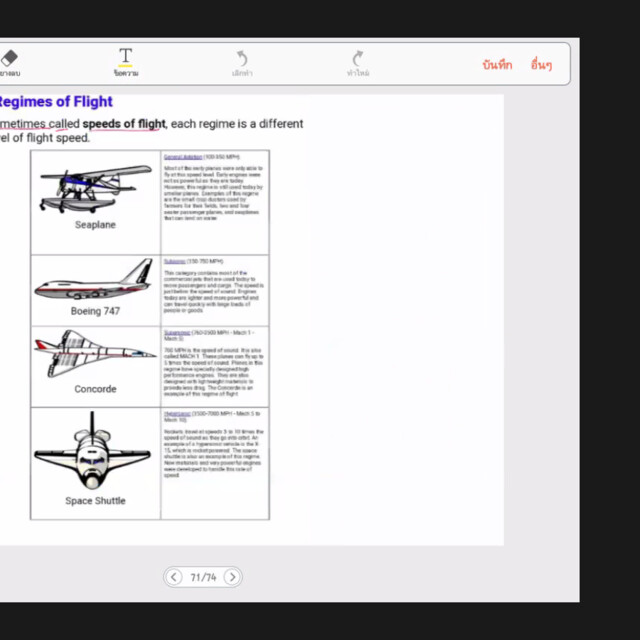
Task: Click the 'Space Shuttle' caption
Action: 95,501
